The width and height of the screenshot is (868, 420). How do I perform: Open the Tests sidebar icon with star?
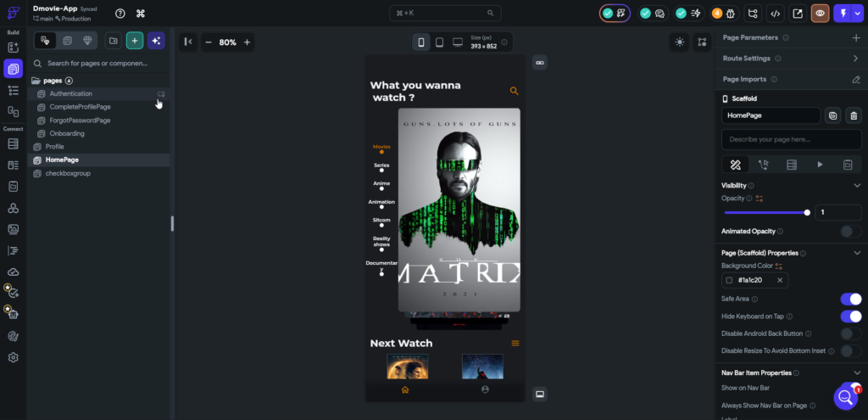click(x=12, y=292)
